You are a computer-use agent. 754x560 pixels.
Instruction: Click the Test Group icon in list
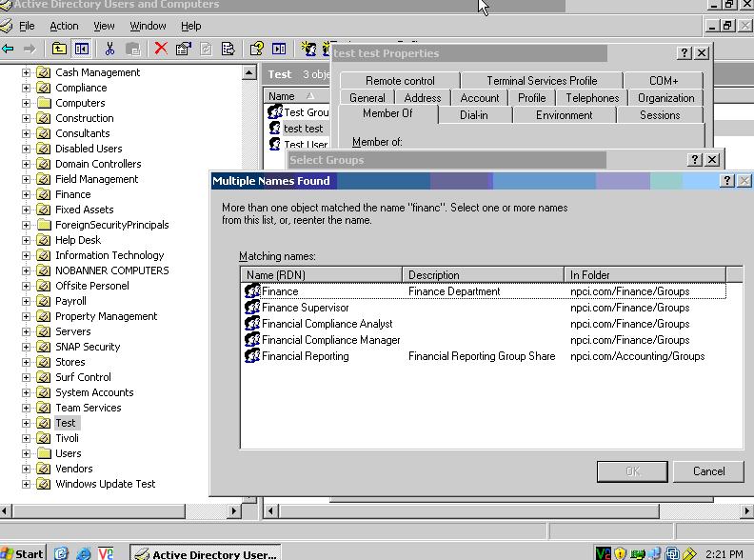pyautogui.click(x=275, y=112)
